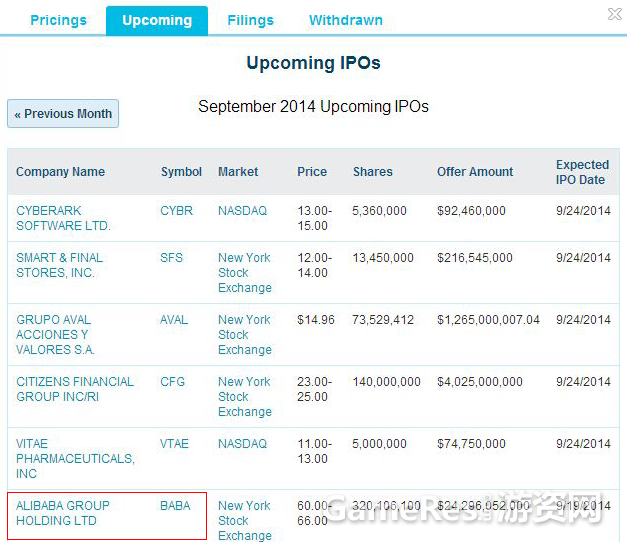
Task: Open the VTAE symbol link
Action: [174, 444]
